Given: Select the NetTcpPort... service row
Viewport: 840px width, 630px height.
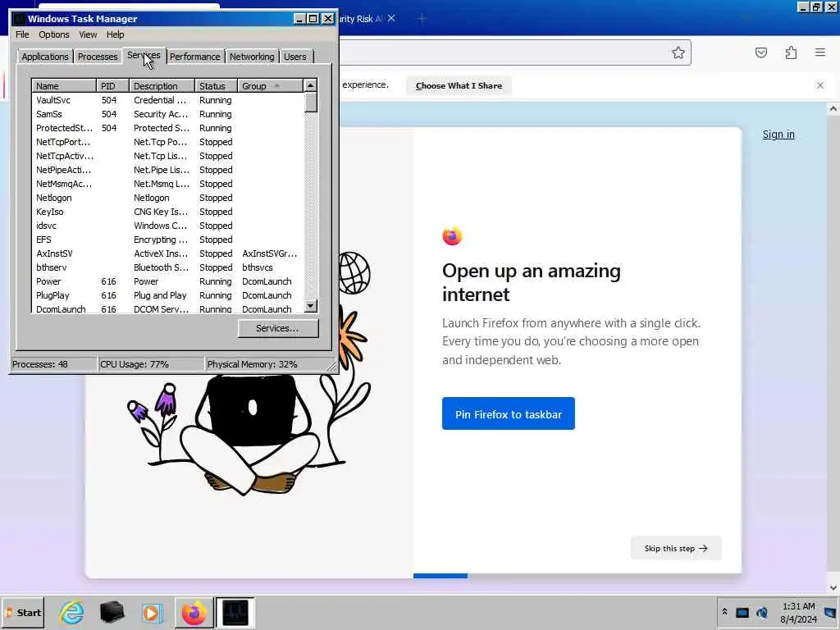Looking at the screenshot, I should point(167,142).
